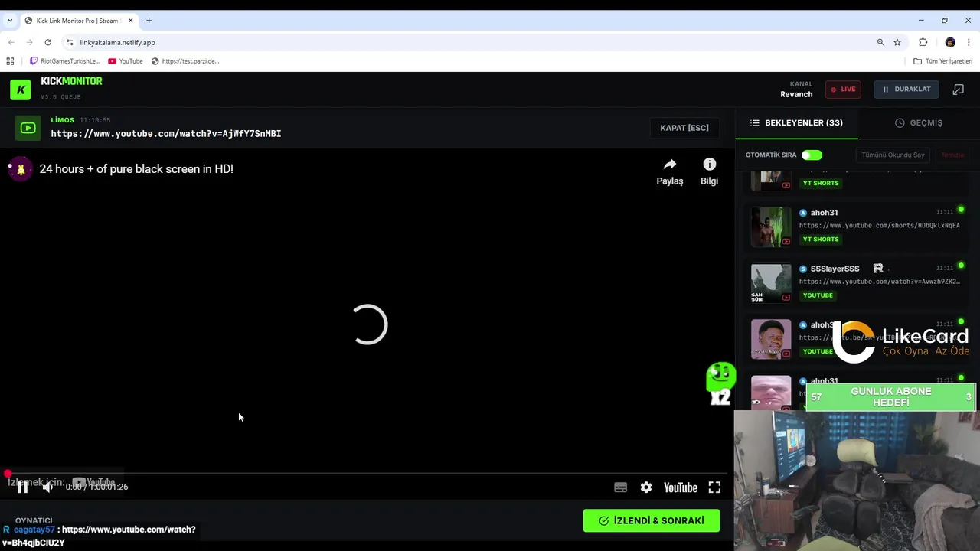Select the Kick Link Monitor Pro tab
Image resolution: width=980 pixels, height=551 pixels.
[79, 21]
